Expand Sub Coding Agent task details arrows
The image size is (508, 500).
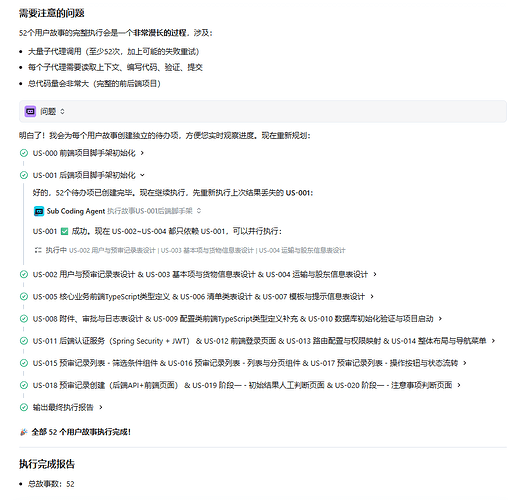click(x=199, y=211)
